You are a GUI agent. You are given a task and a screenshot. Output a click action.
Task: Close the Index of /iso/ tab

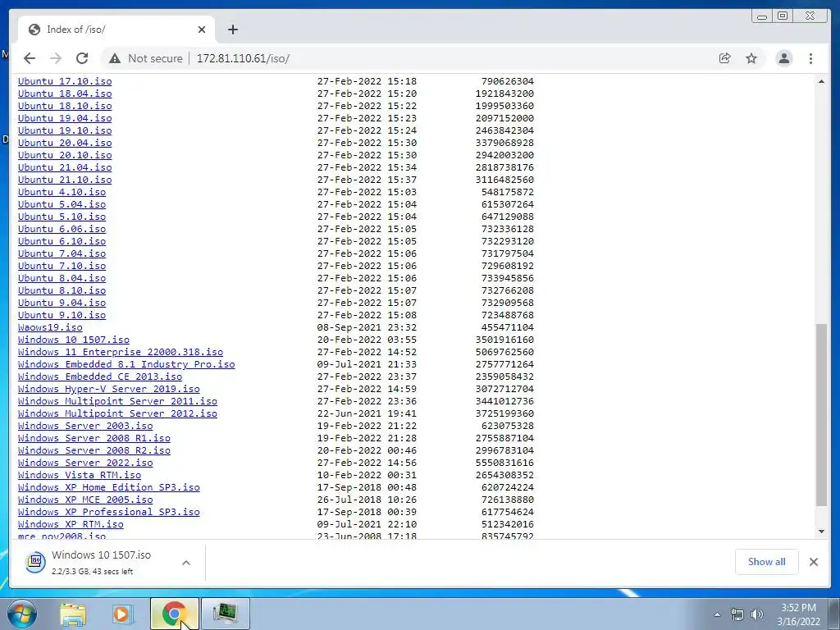point(202,30)
